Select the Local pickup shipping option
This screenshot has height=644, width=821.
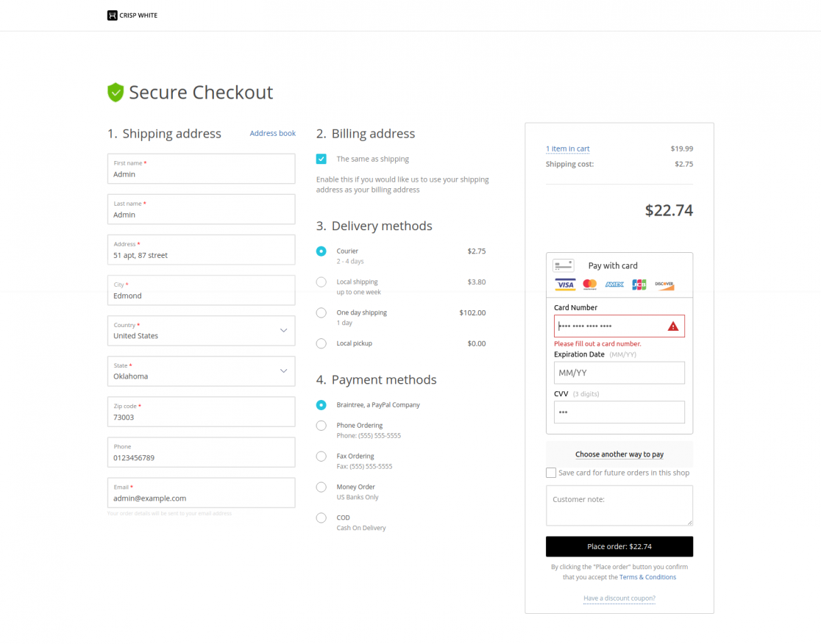pyautogui.click(x=321, y=343)
